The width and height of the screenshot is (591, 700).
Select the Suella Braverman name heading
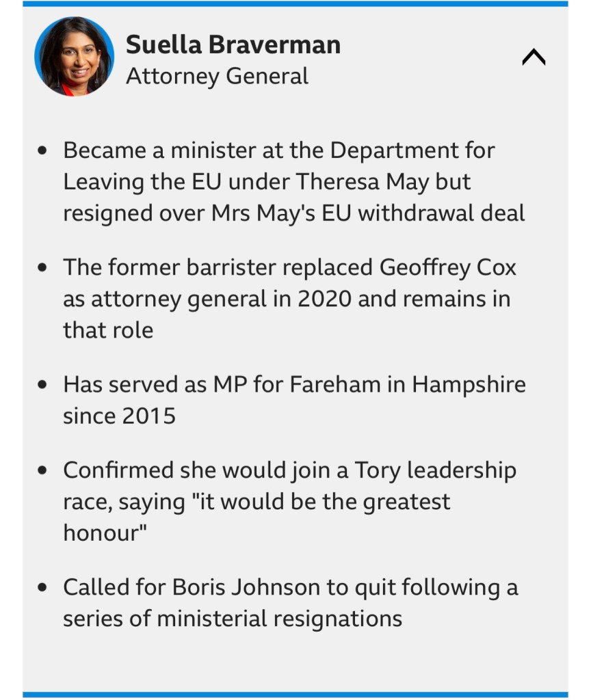233,45
